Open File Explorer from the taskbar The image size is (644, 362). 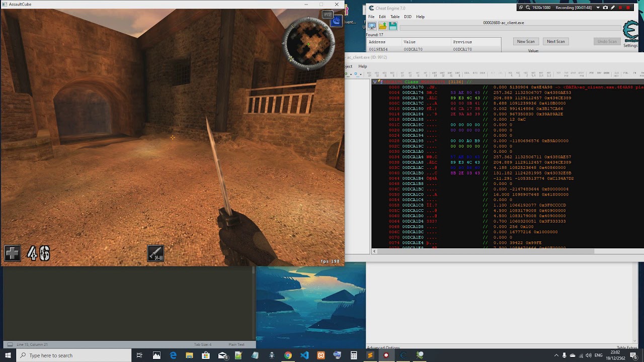point(189,355)
